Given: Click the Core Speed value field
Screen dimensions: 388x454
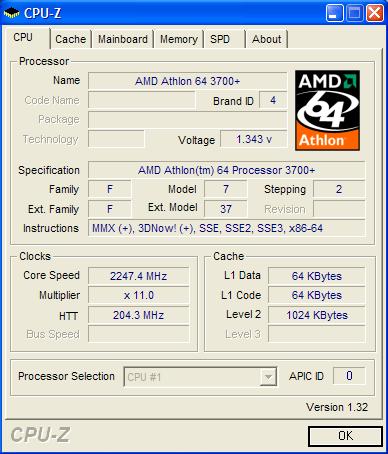Looking at the screenshot, I should pyautogui.click(x=138, y=276).
